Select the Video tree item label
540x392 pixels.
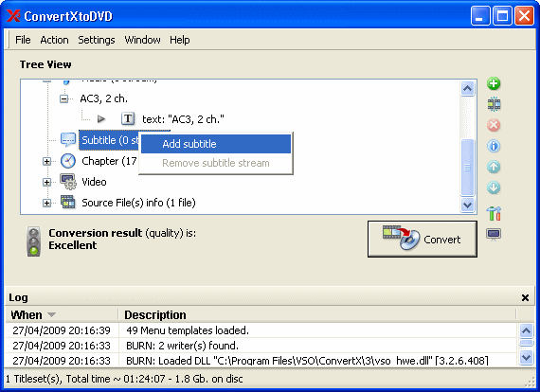tap(94, 182)
